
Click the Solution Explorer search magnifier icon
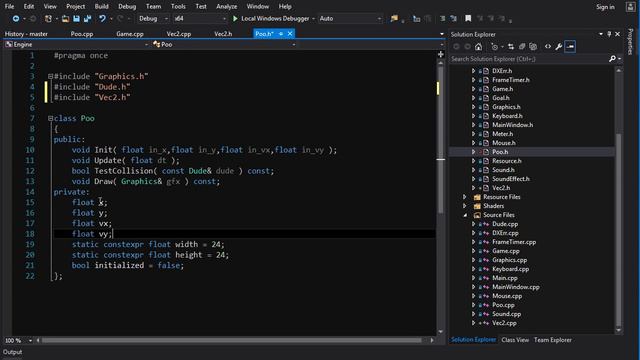click(x=612, y=59)
